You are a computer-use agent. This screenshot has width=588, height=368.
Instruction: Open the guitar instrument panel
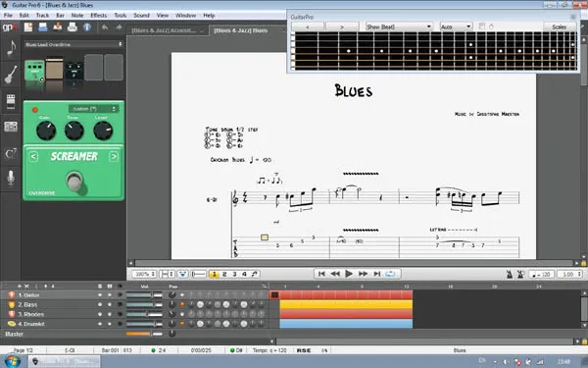coord(11,75)
